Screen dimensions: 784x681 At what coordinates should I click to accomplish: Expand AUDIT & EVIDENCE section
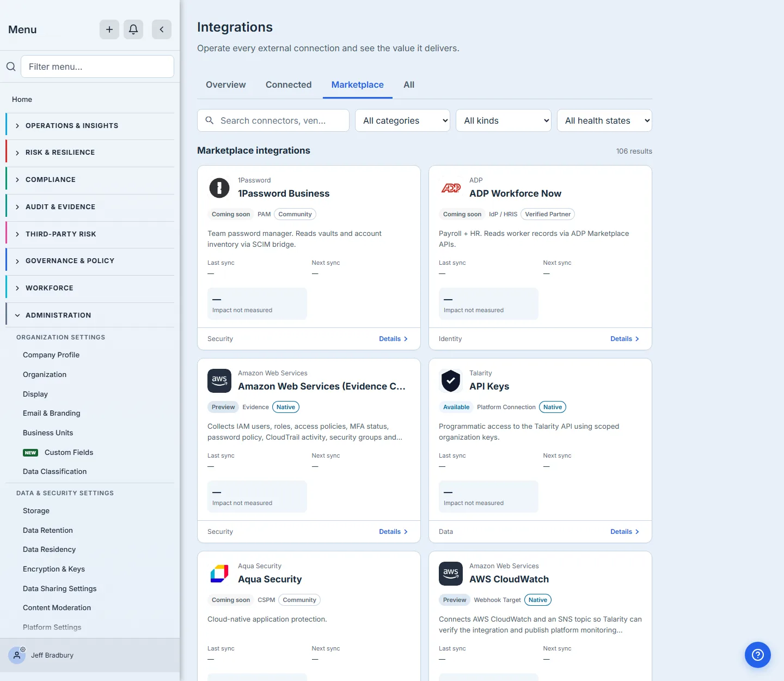pyautogui.click(x=90, y=207)
